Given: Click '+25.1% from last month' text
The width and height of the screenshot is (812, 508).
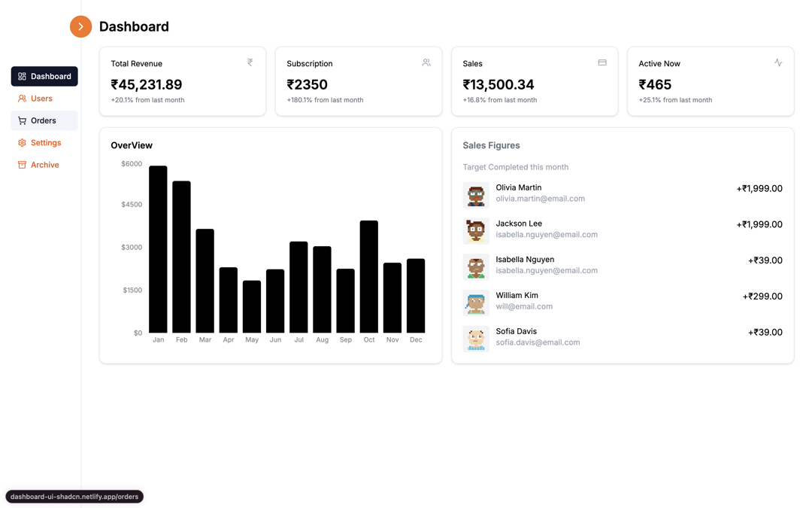Looking at the screenshot, I should pyautogui.click(x=675, y=100).
